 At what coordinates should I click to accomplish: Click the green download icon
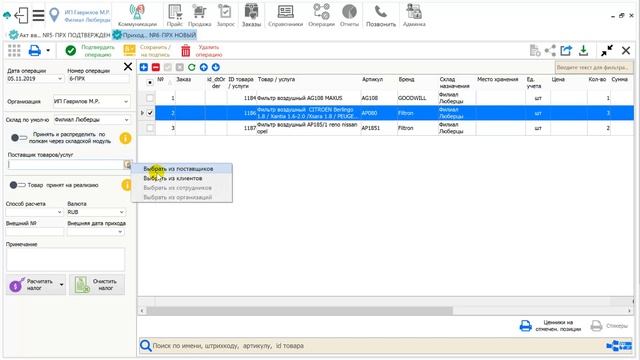584,51
